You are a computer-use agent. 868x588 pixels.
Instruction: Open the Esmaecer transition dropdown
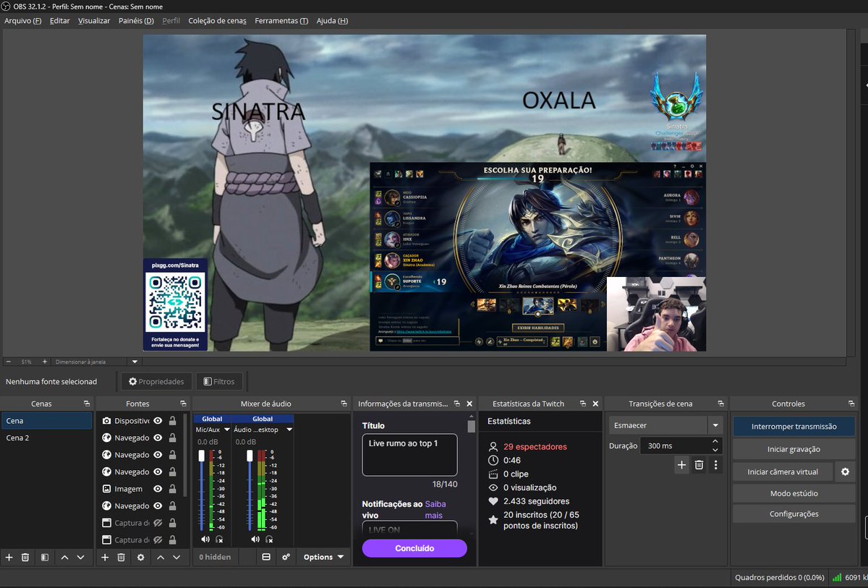715,425
